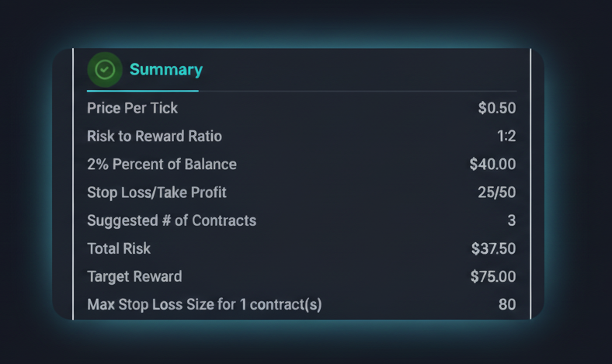Select the Risk to Reward Ratio label

(x=155, y=137)
